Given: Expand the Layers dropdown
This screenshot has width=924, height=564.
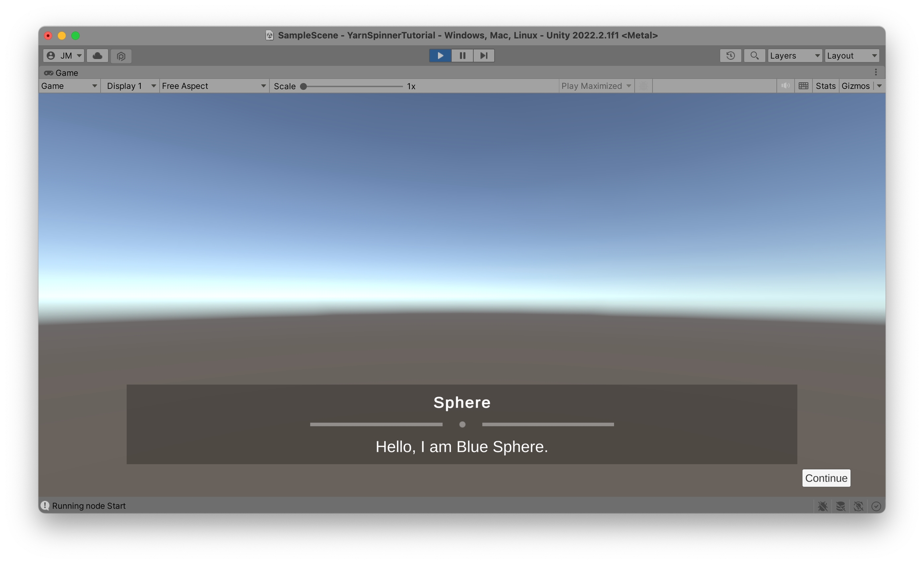Looking at the screenshot, I should point(794,56).
